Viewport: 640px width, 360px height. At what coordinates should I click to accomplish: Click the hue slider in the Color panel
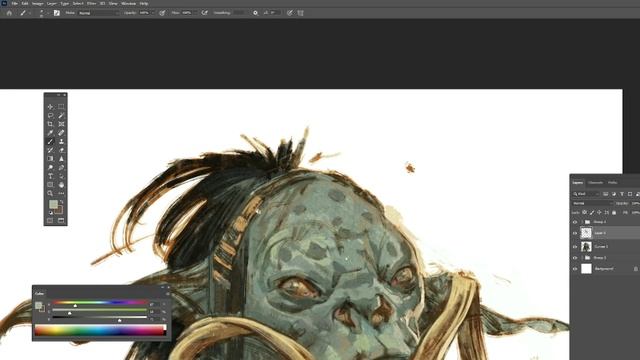(100, 303)
